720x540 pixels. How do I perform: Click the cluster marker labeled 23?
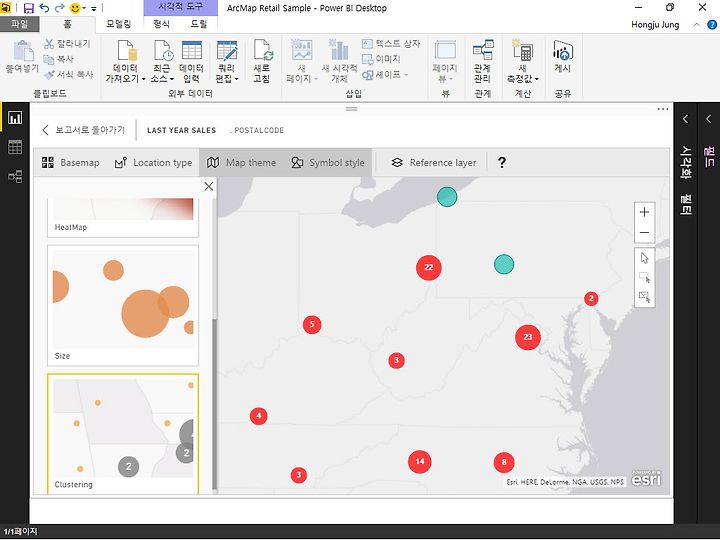tap(528, 337)
